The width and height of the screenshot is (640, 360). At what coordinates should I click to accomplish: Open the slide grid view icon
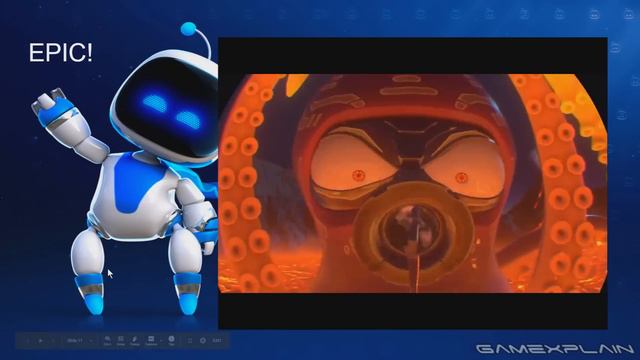point(190,340)
